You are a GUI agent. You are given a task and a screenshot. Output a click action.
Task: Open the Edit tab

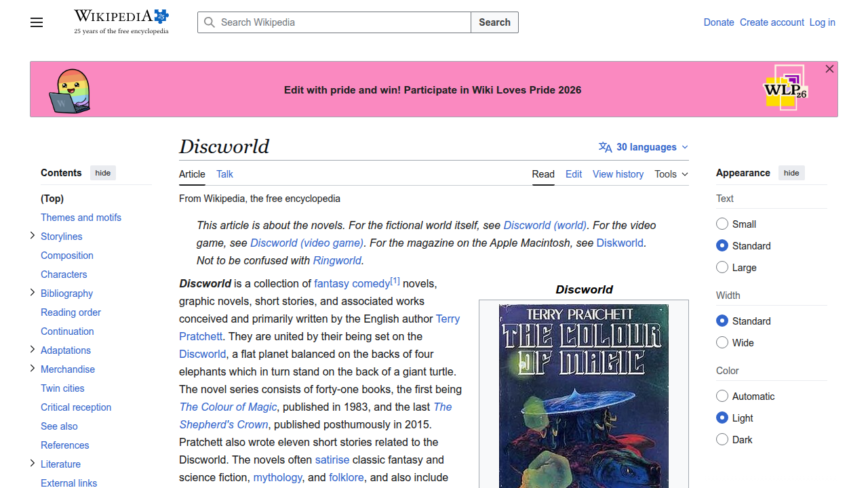(574, 174)
